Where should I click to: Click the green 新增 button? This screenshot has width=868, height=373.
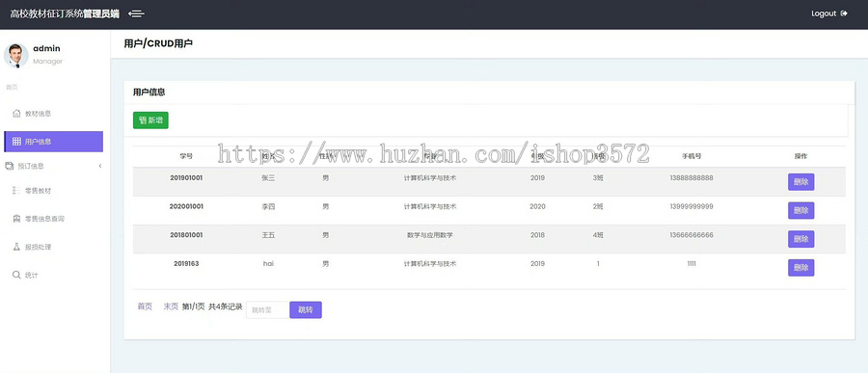[x=150, y=120]
